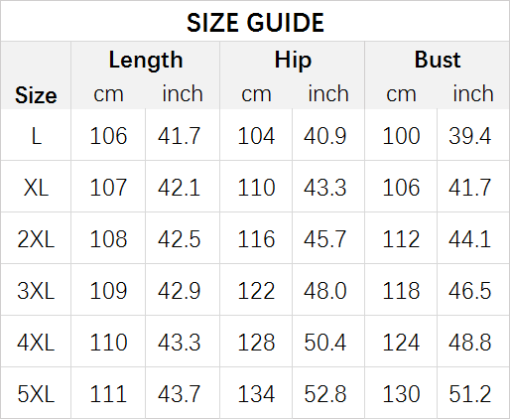Click the Size header cell

click(x=36, y=95)
